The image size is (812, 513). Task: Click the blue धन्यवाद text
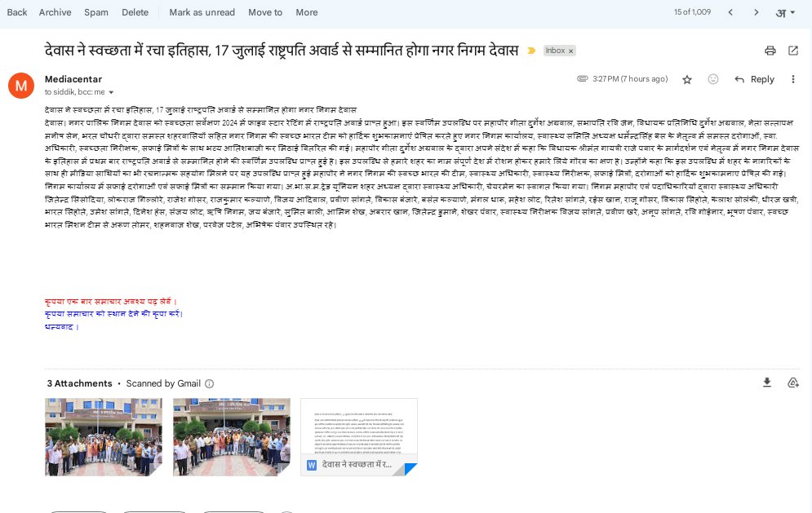(61, 327)
